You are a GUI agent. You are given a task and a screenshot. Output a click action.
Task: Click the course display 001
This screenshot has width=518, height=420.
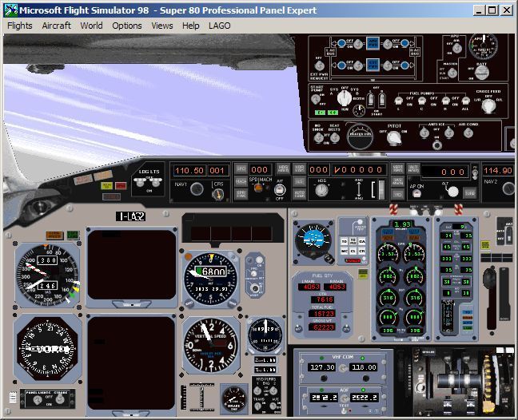(x=217, y=171)
